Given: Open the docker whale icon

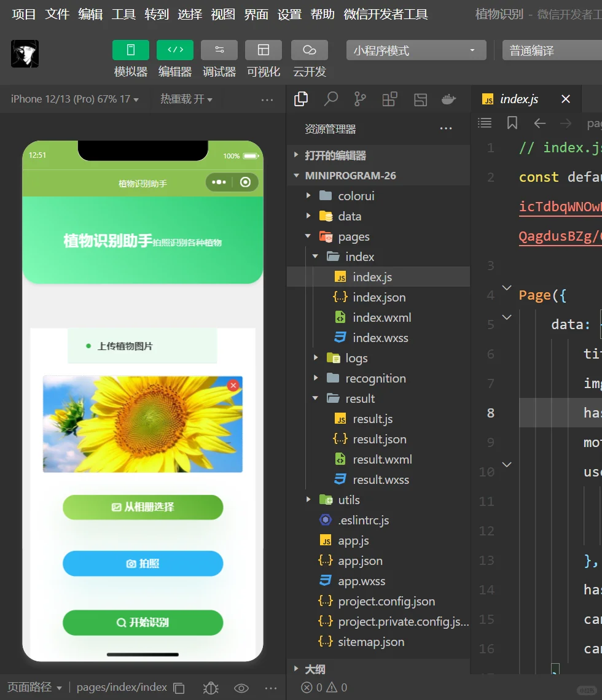Looking at the screenshot, I should click(x=449, y=99).
